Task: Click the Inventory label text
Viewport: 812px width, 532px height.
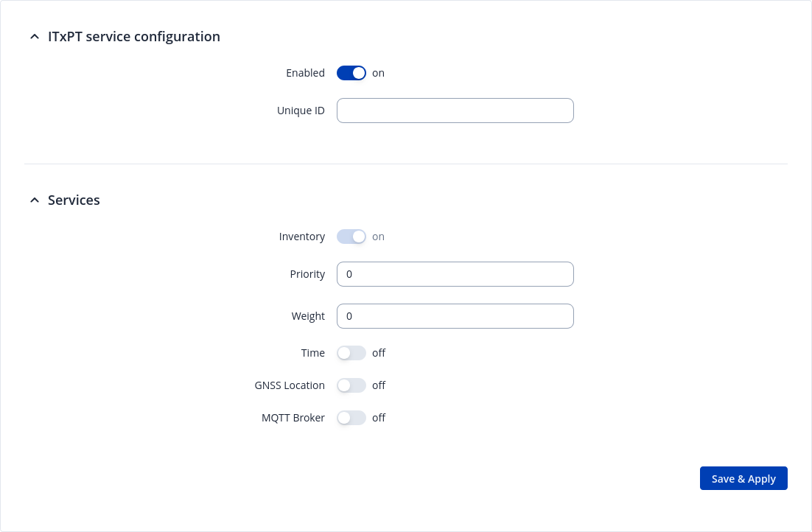Action: click(301, 237)
